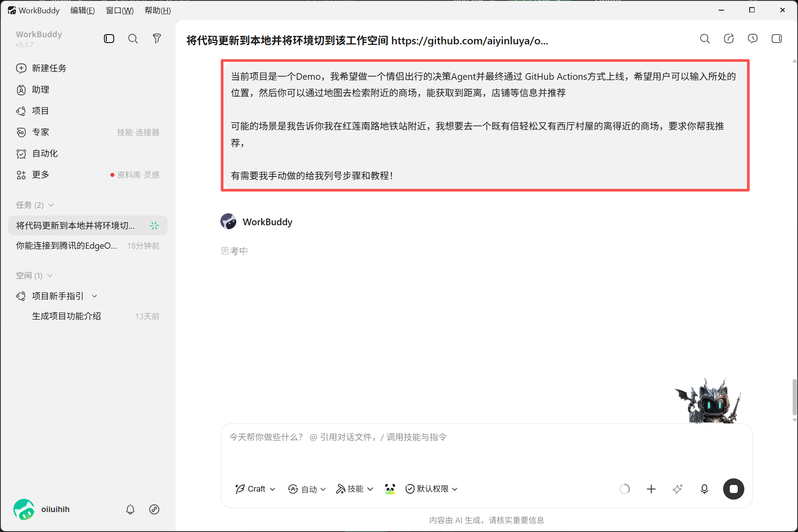Viewport: 798px width, 532px height.
Task: Search within conversation using header magnifier
Action: (x=705, y=39)
